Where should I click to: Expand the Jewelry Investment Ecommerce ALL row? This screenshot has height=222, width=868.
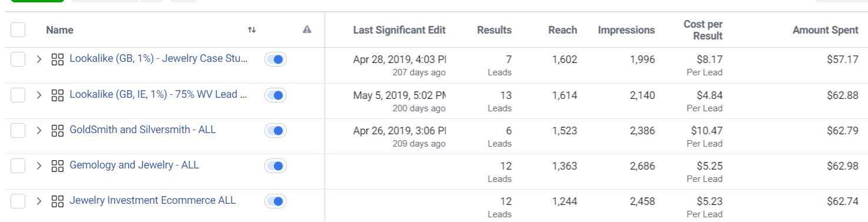point(39,201)
